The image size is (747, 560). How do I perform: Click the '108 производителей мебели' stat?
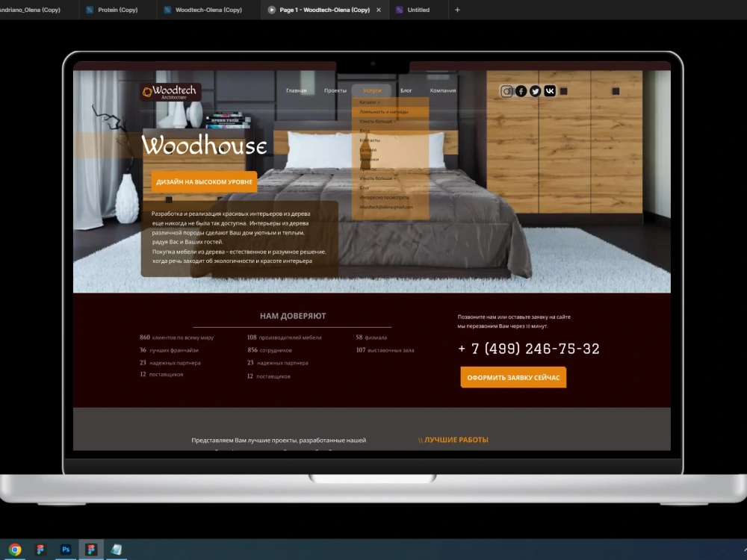click(x=285, y=337)
